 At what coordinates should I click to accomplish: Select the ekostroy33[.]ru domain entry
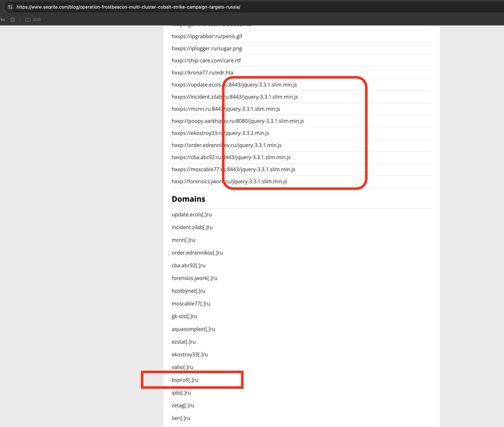pyautogui.click(x=190, y=355)
